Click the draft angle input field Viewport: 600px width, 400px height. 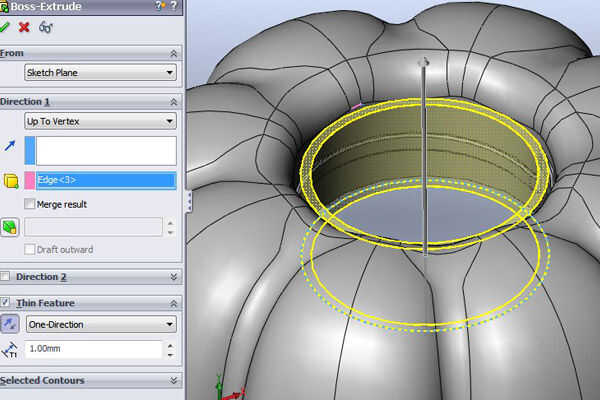pos(93,227)
